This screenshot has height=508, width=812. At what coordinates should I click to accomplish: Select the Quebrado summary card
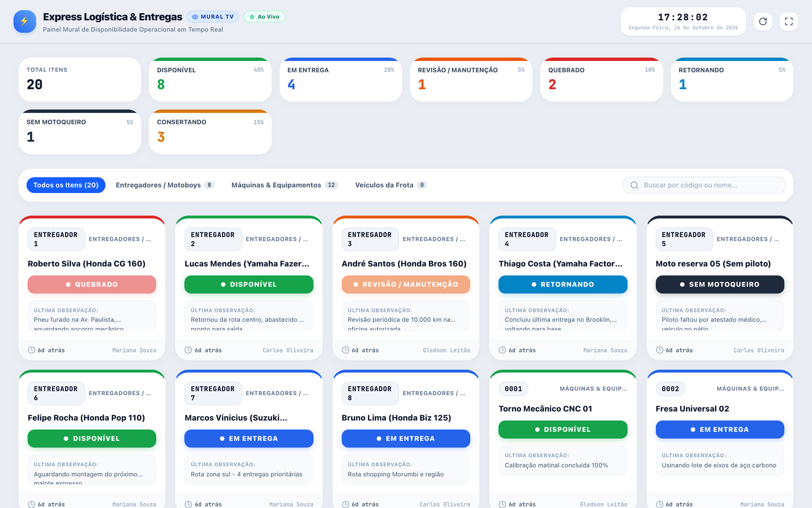coord(601,80)
